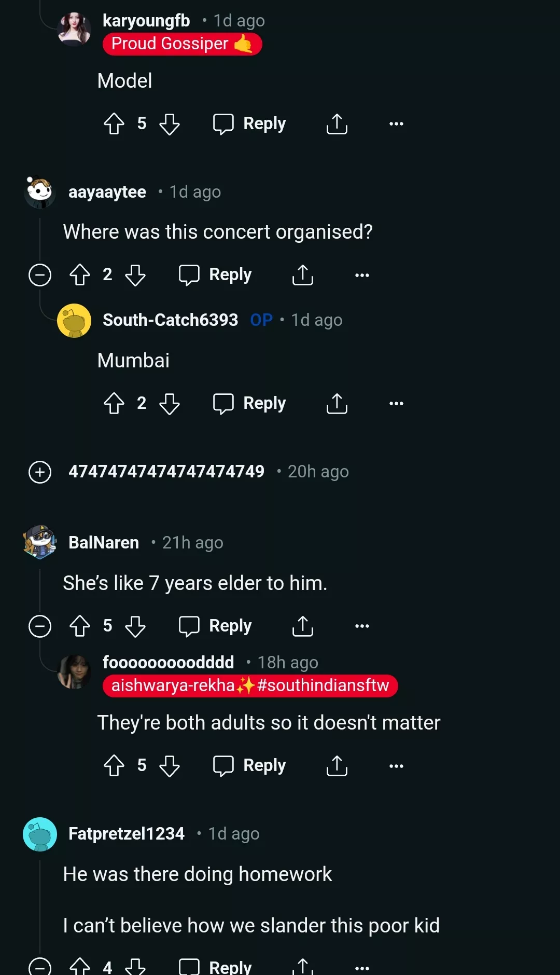Collapse aayaaytee's comment thread
560x975 pixels.
pyautogui.click(x=40, y=275)
